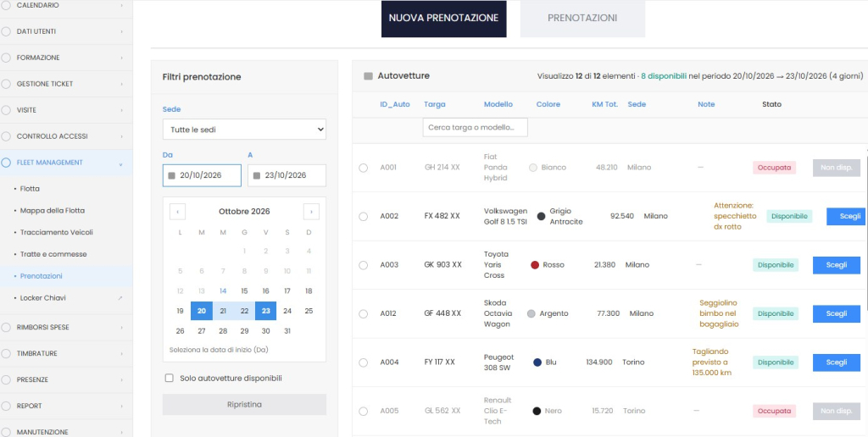Click license plate text 'FY 117 XX'

[x=440, y=362]
